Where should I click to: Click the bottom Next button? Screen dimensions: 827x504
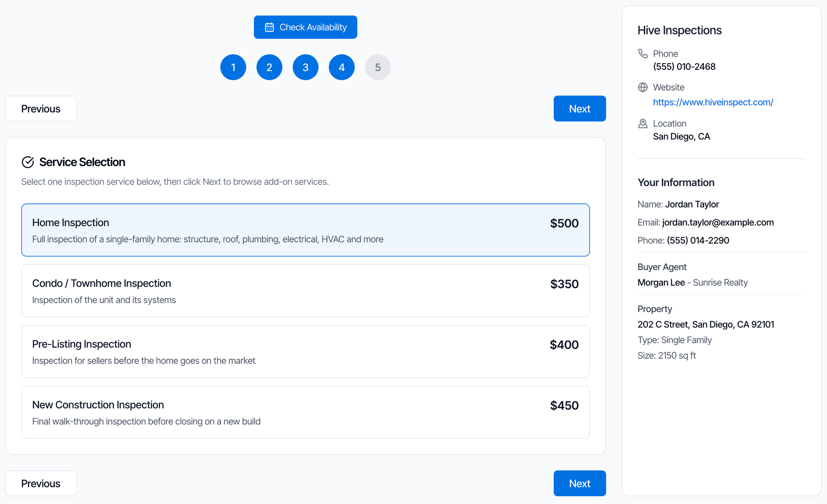[x=580, y=483]
